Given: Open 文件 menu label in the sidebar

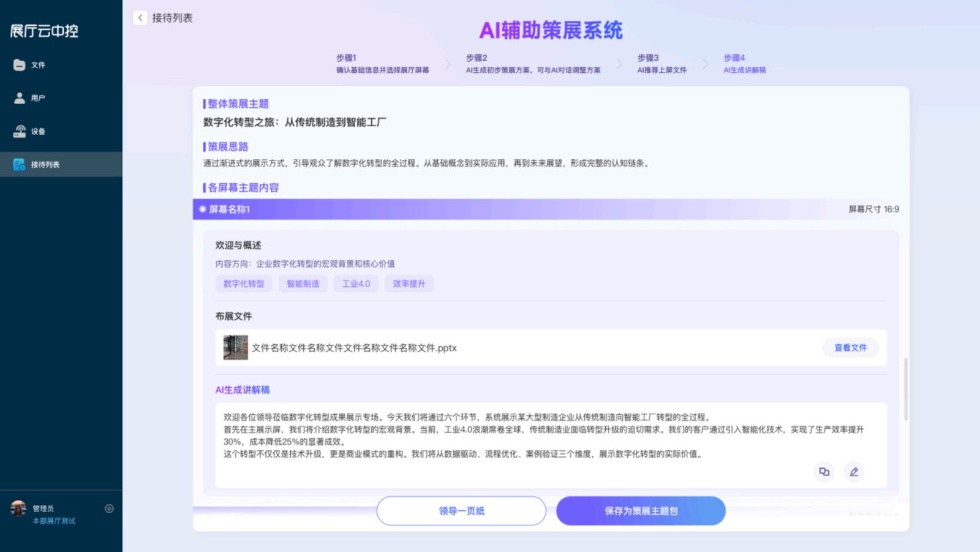Looking at the screenshot, I should click(38, 65).
